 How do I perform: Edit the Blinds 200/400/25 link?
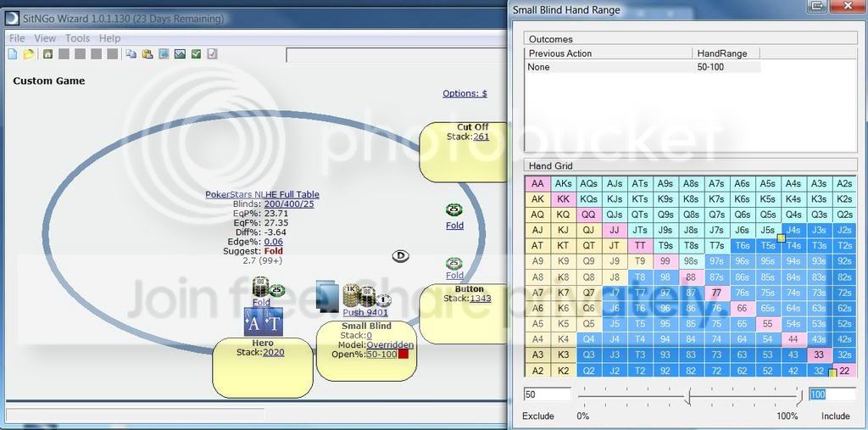[288, 204]
